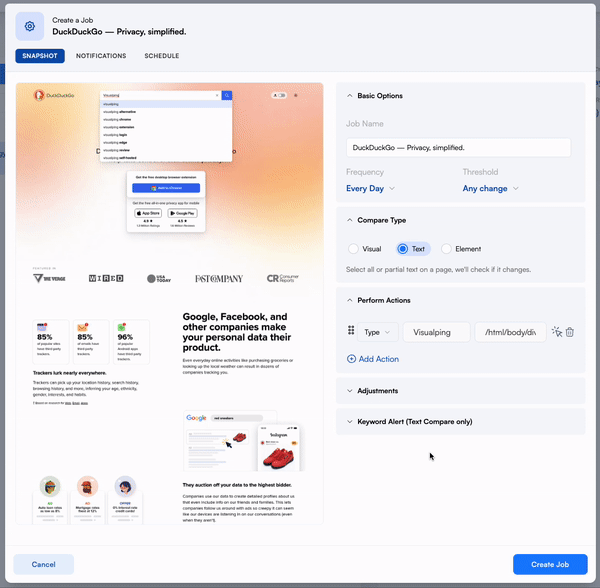This screenshot has height=588, width=600.
Task: Click the Job Name input field
Action: pyautogui.click(x=458, y=148)
